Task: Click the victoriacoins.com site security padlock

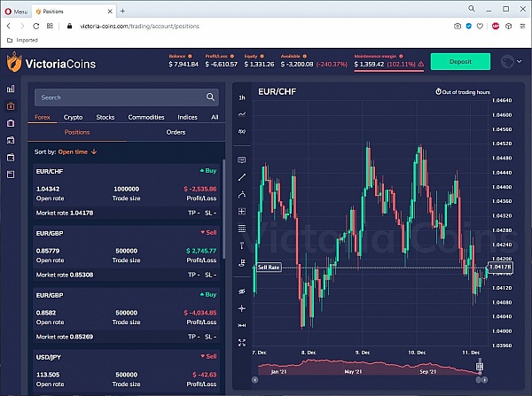Action: [69, 26]
